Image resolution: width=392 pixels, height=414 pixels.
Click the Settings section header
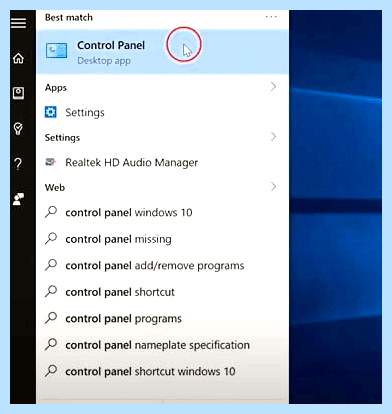62,137
